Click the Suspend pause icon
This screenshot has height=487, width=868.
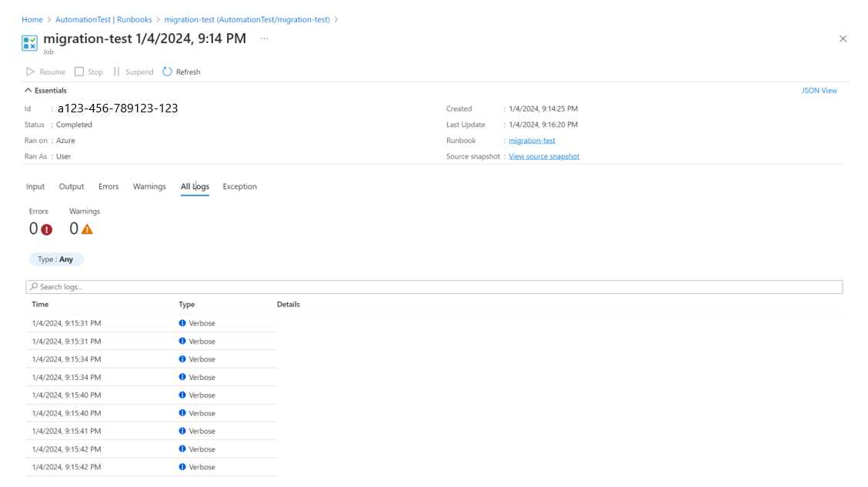pos(116,72)
